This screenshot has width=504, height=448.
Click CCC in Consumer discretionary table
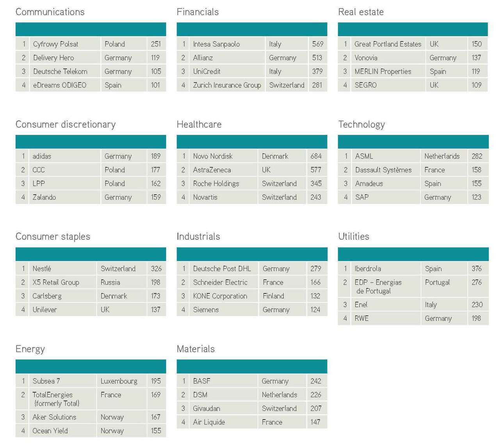39,170
